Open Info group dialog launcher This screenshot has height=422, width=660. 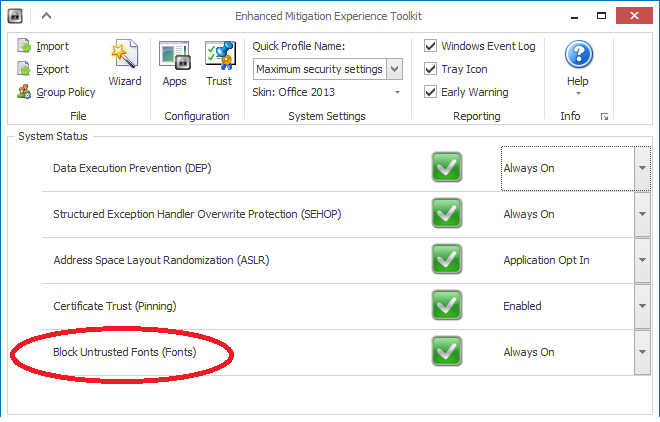click(x=604, y=117)
